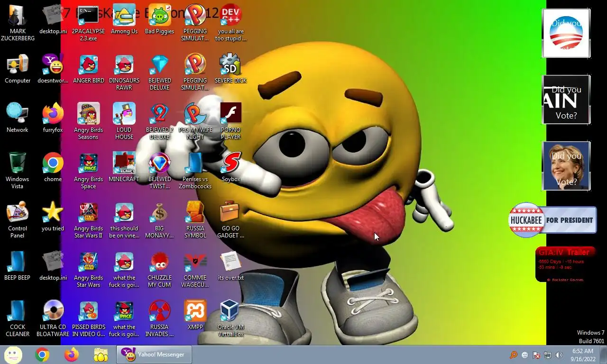Viewport: 607px width, 364px height.
Task: Open Firefox from the taskbar
Action: click(x=72, y=355)
